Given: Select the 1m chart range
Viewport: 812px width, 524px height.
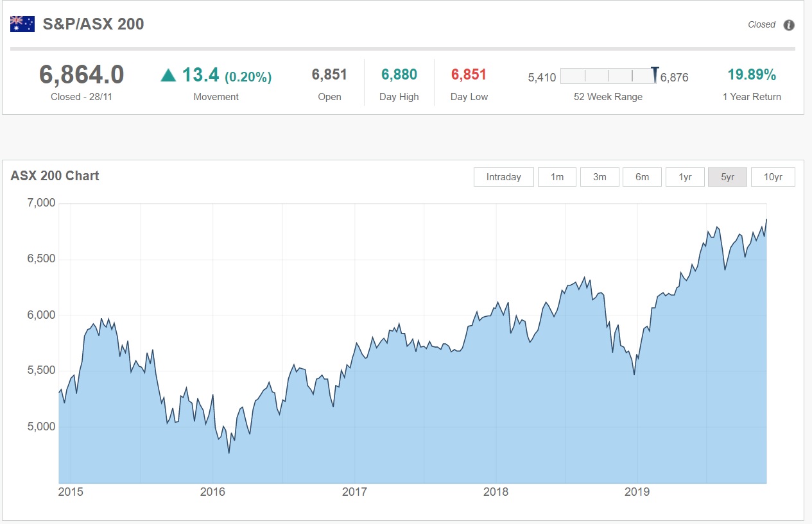Looking at the screenshot, I should click(557, 177).
